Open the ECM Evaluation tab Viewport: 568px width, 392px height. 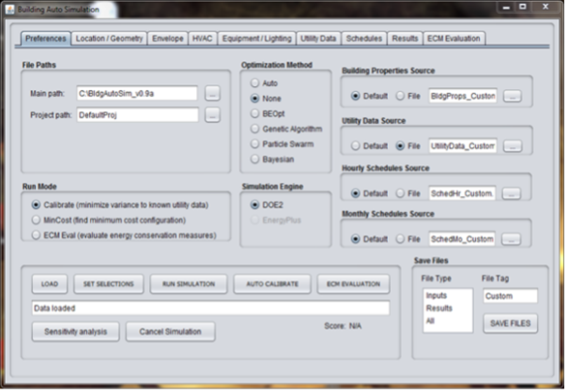click(x=454, y=39)
